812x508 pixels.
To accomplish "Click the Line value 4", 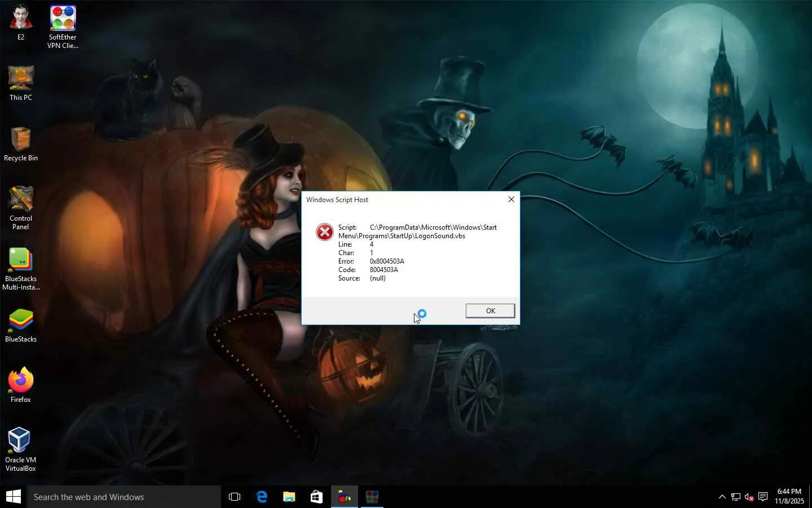I will (x=372, y=244).
